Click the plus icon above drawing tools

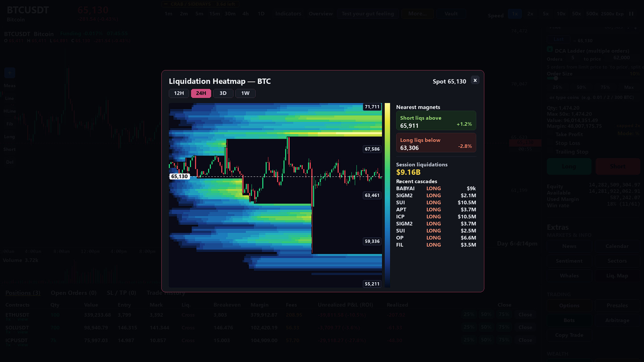click(10, 73)
